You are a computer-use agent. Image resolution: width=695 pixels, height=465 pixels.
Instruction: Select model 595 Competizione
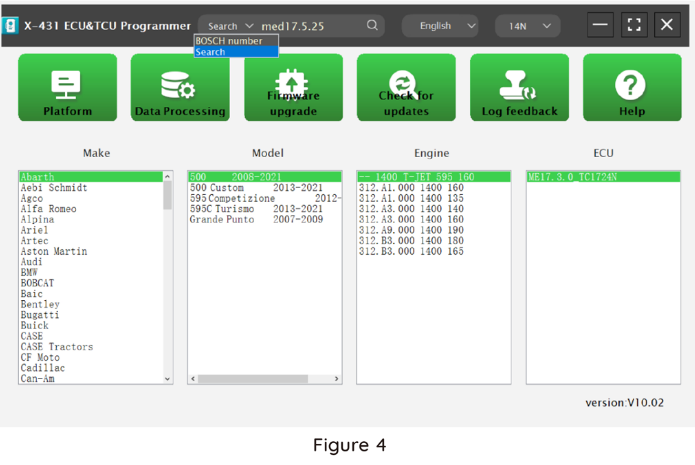pos(265,198)
